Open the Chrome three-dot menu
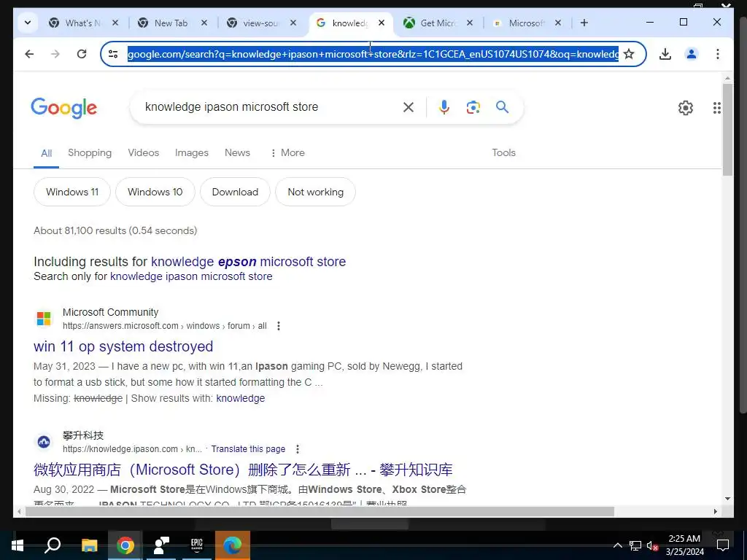The height and width of the screenshot is (560, 747). pos(718,54)
